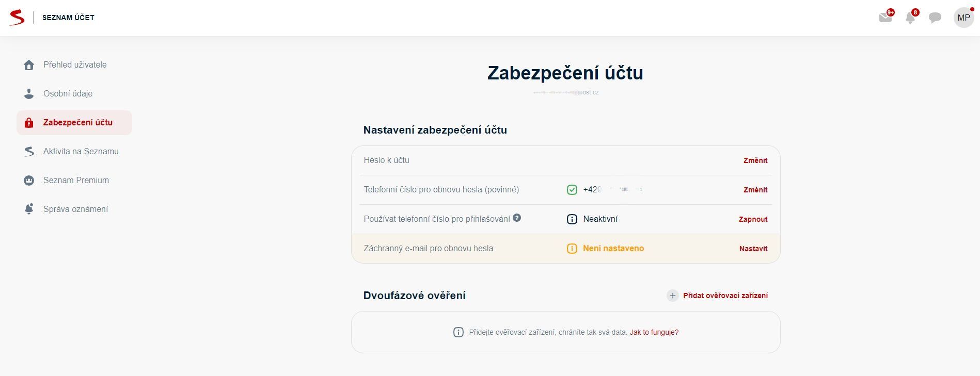980x376 pixels.
Task: Enable Zapnout for phone number login
Action: pyautogui.click(x=753, y=219)
